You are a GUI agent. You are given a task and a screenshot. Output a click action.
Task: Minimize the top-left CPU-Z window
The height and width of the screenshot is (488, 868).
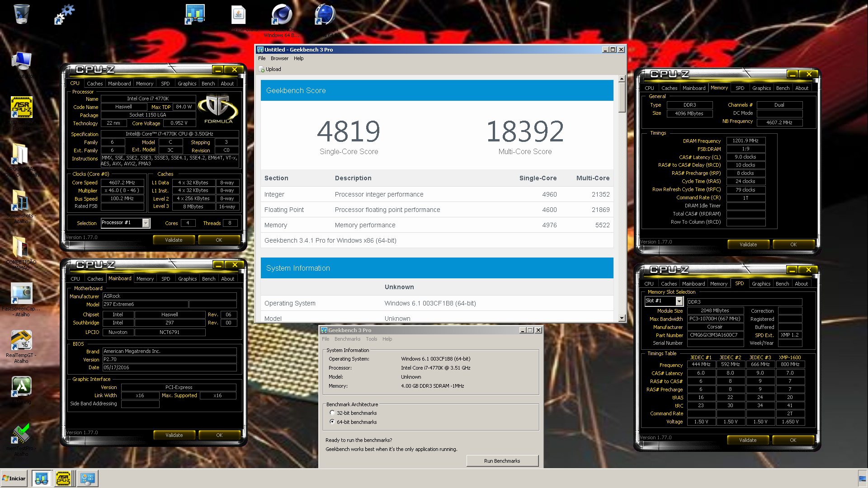218,70
